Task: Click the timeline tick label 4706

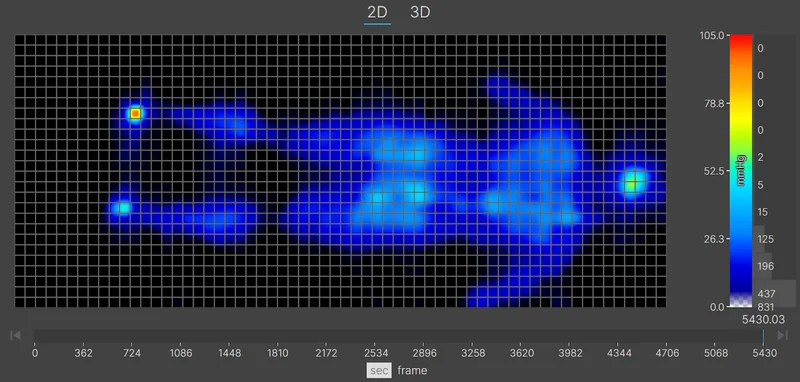Action: pos(667,353)
